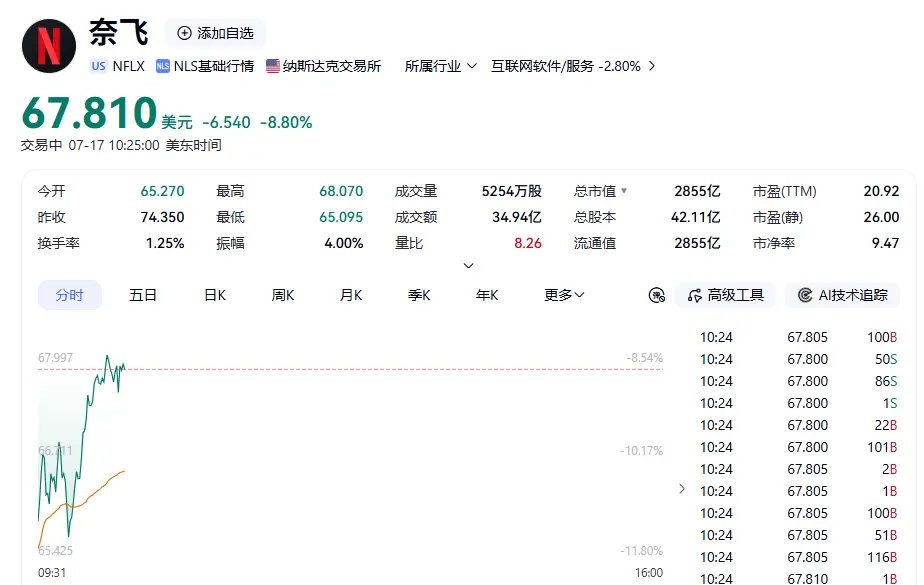Click the round icon left of 高级工具

(656, 295)
